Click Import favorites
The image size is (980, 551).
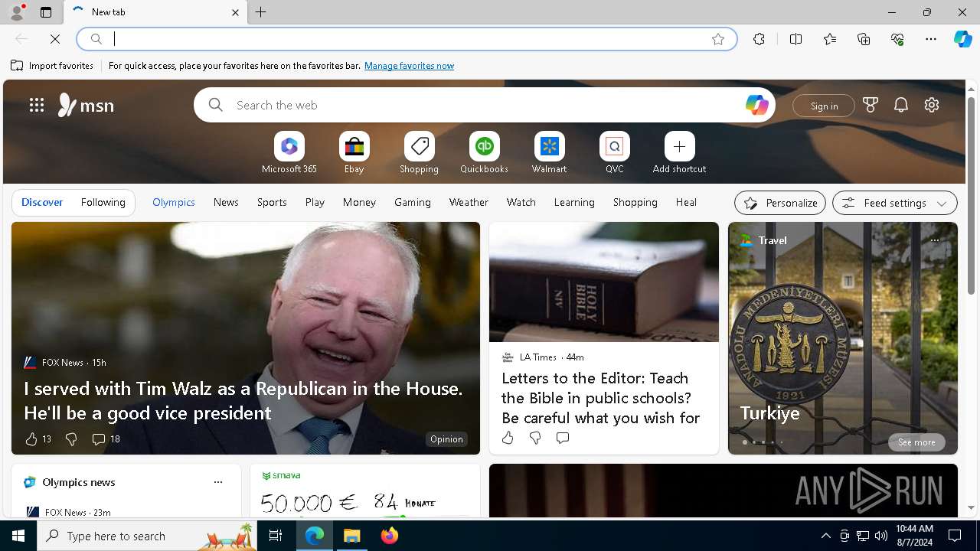[52, 66]
